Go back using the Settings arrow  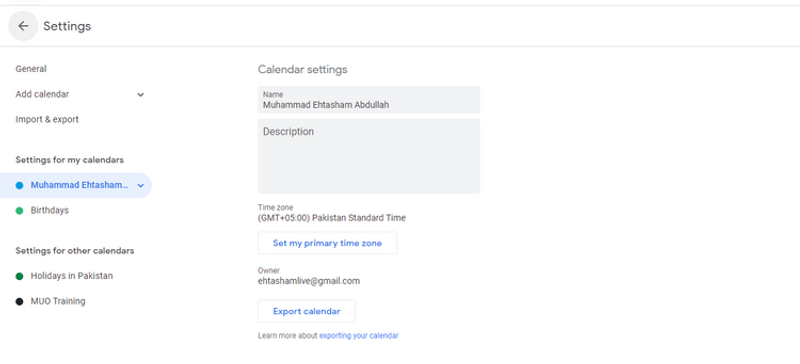click(x=23, y=26)
